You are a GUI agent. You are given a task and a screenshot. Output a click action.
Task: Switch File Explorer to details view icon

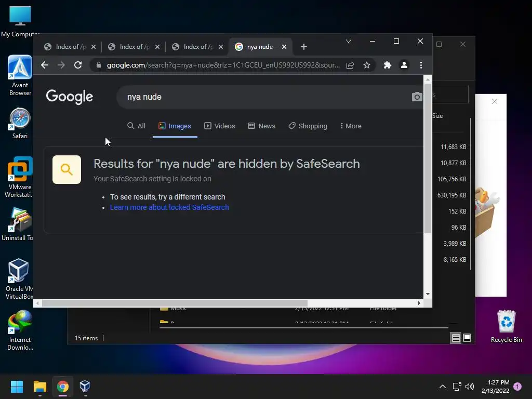(456, 338)
